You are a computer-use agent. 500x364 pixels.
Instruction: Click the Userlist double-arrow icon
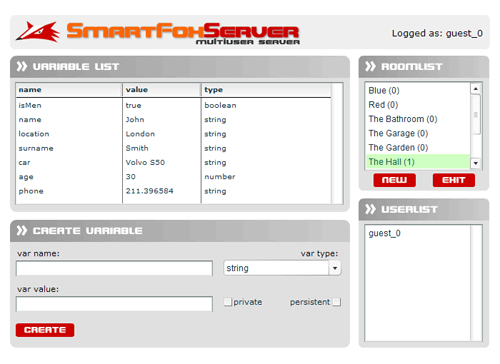click(x=370, y=209)
